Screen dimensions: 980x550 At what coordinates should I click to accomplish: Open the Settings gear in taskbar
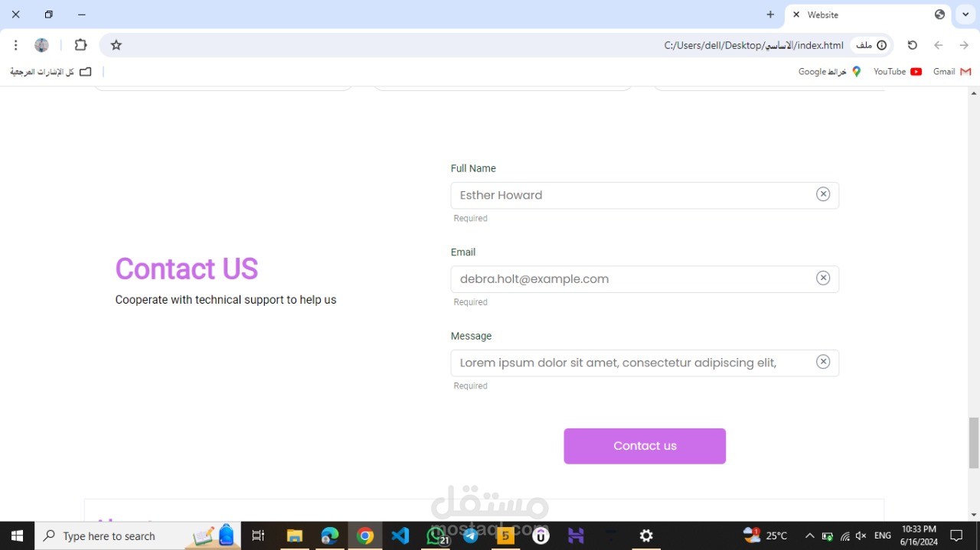[646, 535]
